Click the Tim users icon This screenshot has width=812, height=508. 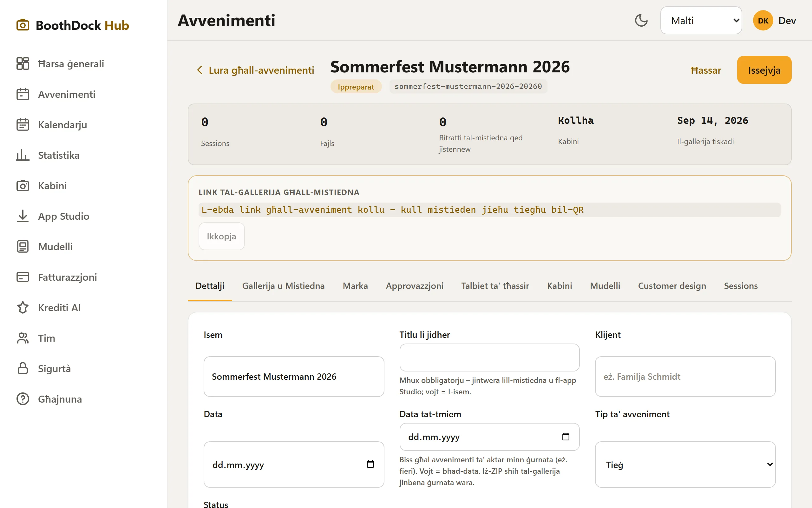[x=23, y=338]
